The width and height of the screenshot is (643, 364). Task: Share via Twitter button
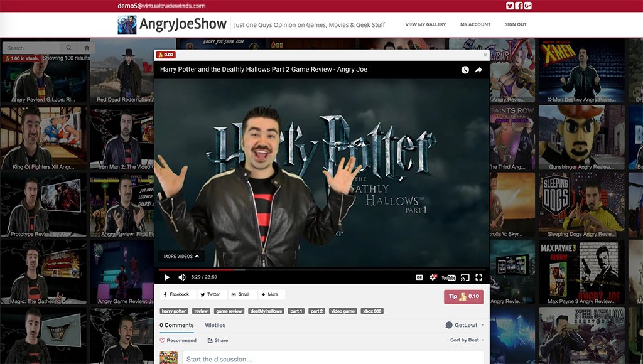tap(211, 294)
